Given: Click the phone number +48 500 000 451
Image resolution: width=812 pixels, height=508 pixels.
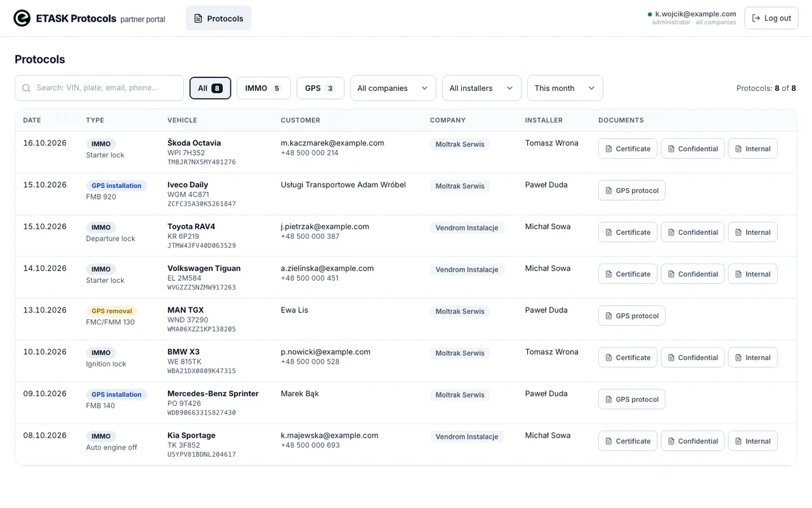Looking at the screenshot, I should click(310, 278).
